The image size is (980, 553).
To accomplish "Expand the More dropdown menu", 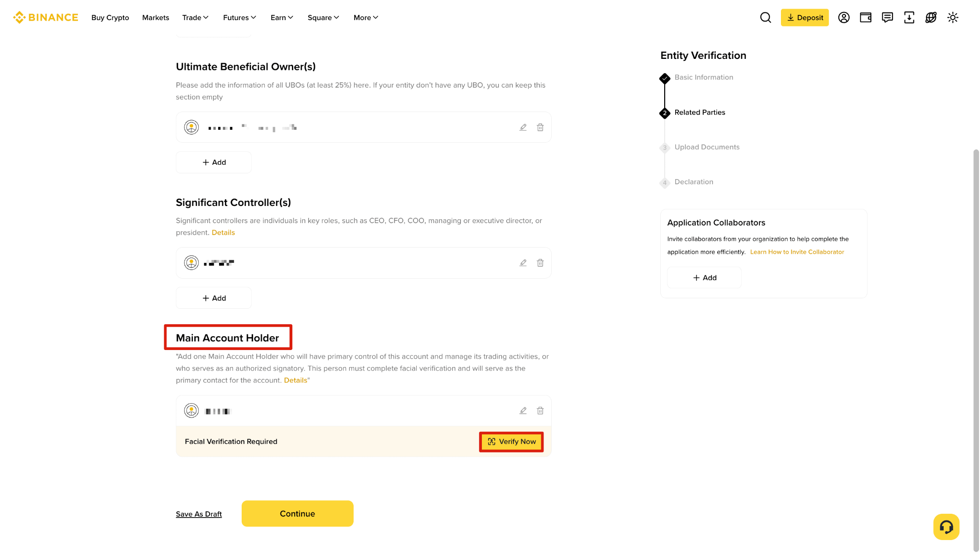I will tap(366, 18).
